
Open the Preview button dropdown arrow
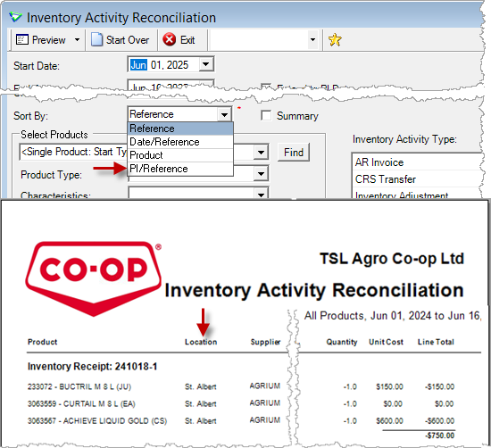(77, 40)
